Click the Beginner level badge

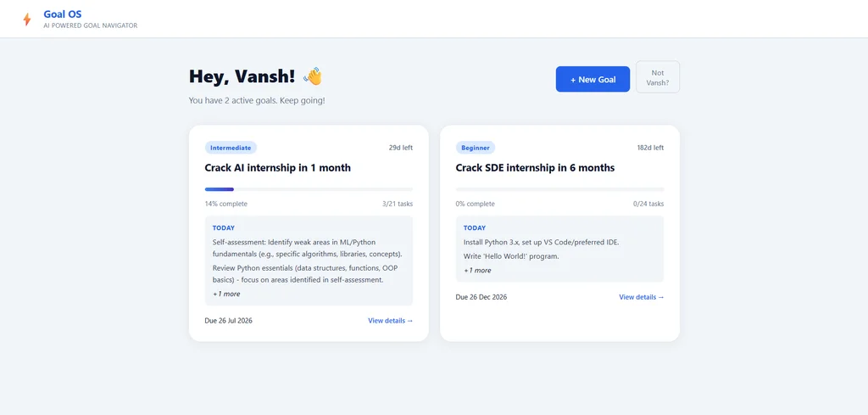pos(475,148)
